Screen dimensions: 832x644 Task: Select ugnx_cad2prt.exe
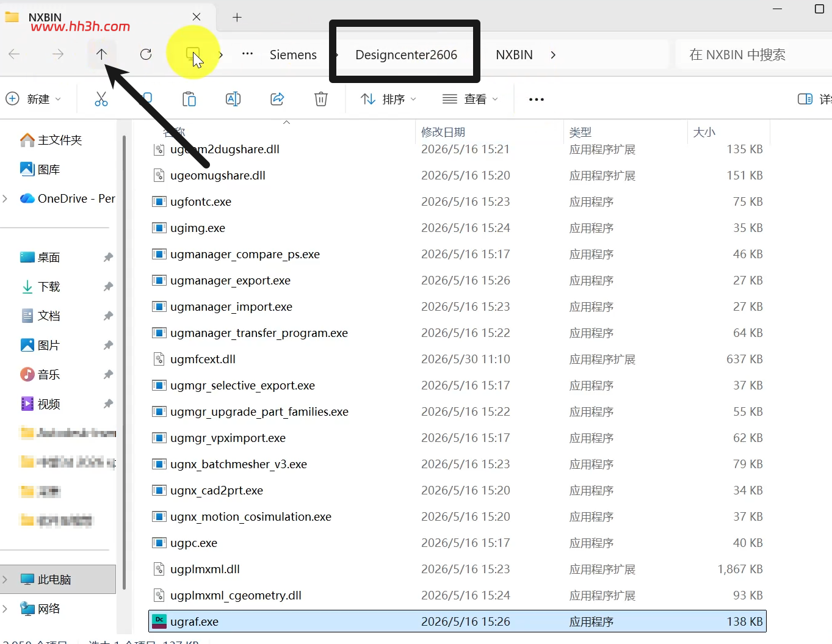457,490
